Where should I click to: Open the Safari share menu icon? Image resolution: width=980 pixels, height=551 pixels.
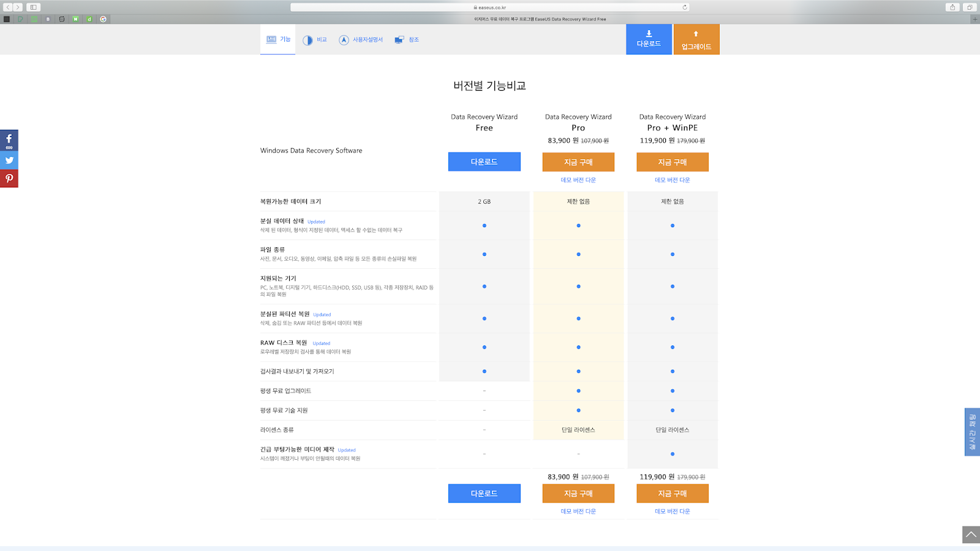pyautogui.click(x=952, y=7)
